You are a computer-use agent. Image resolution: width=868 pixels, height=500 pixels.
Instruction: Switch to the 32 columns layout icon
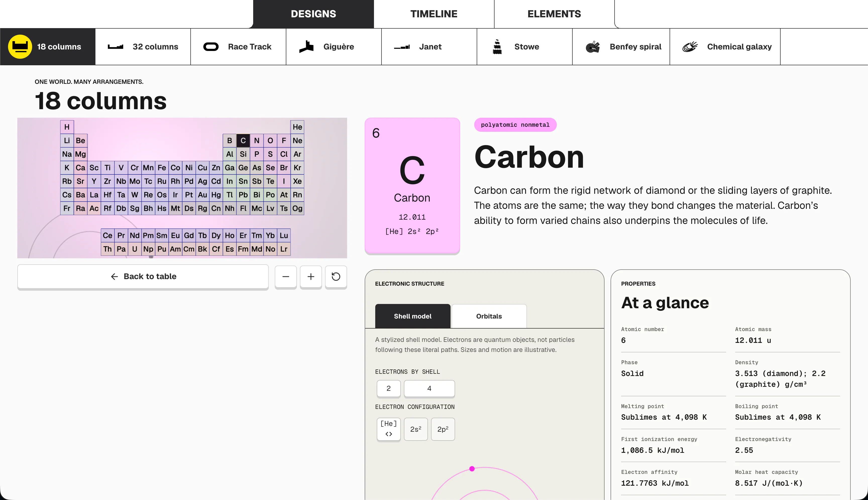[x=116, y=47]
